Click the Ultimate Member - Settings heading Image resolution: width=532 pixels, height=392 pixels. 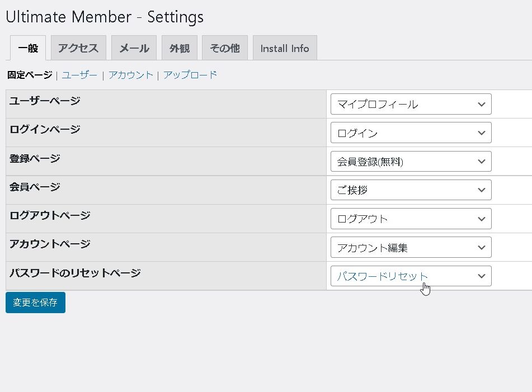(x=105, y=17)
